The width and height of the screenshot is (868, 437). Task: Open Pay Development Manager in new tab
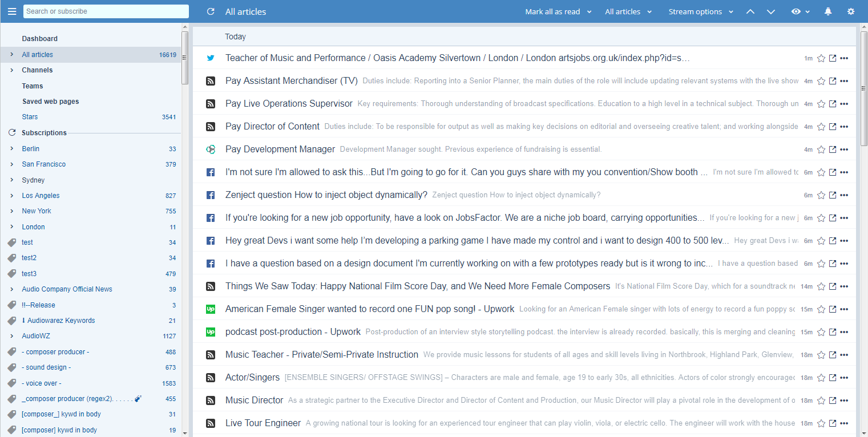(x=833, y=149)
